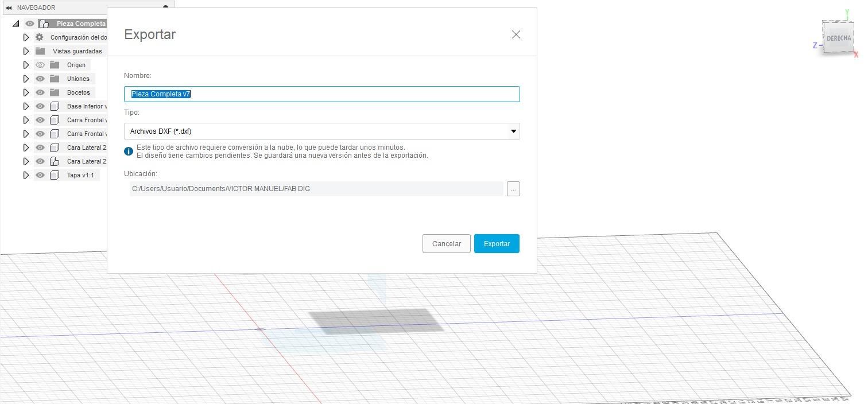Expand the Bocetos tree node
The height and width of the screenshot is (404, 868).
click(x=26, y=92)
